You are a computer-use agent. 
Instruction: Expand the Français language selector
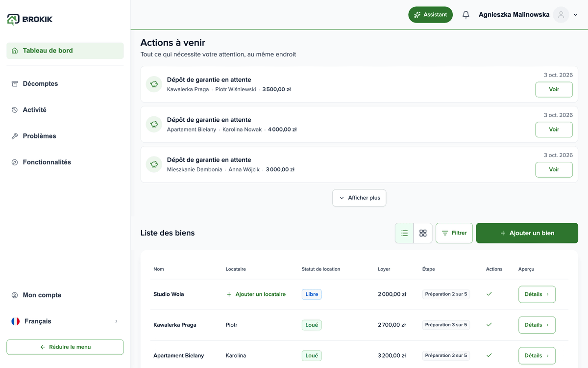click(x=65, y=321)
